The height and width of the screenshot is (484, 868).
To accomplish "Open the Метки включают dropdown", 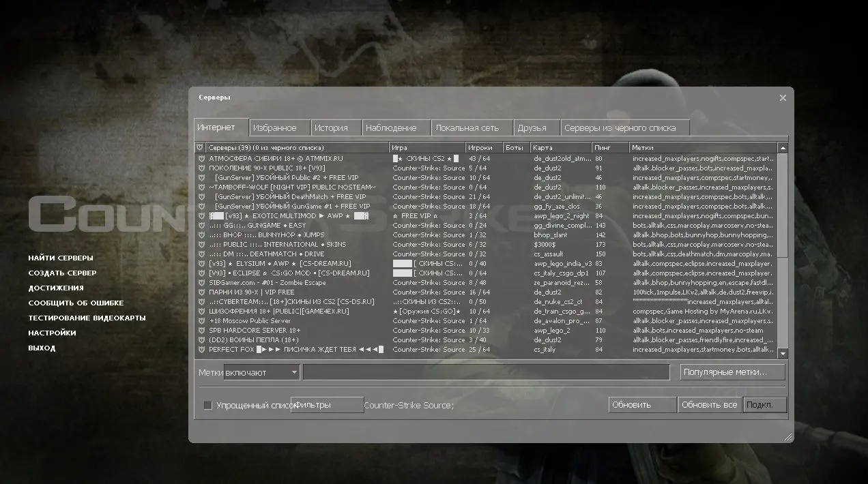I will tap(261, 373).
